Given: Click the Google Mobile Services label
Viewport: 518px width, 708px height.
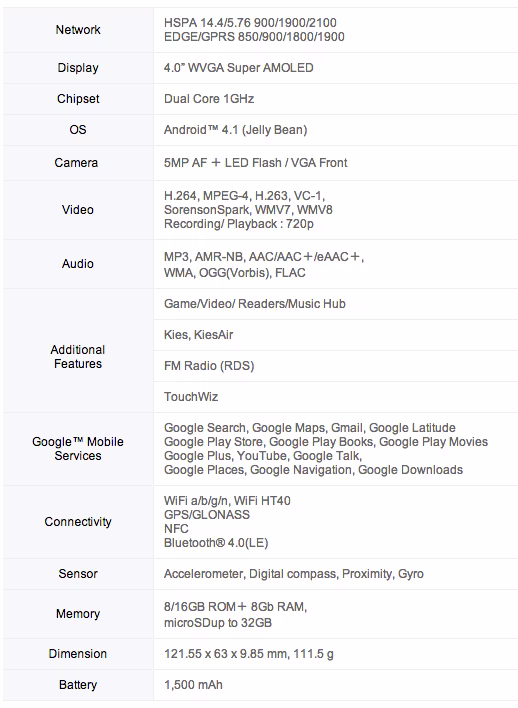Looking at the screenshot, I should click(78, 448).
